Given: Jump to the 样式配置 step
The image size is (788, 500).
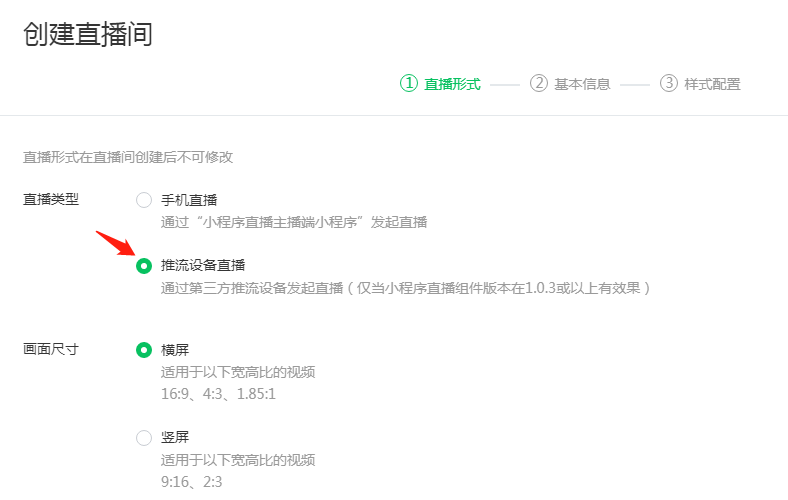Looking at the screenshot, I should click(712, 84).
